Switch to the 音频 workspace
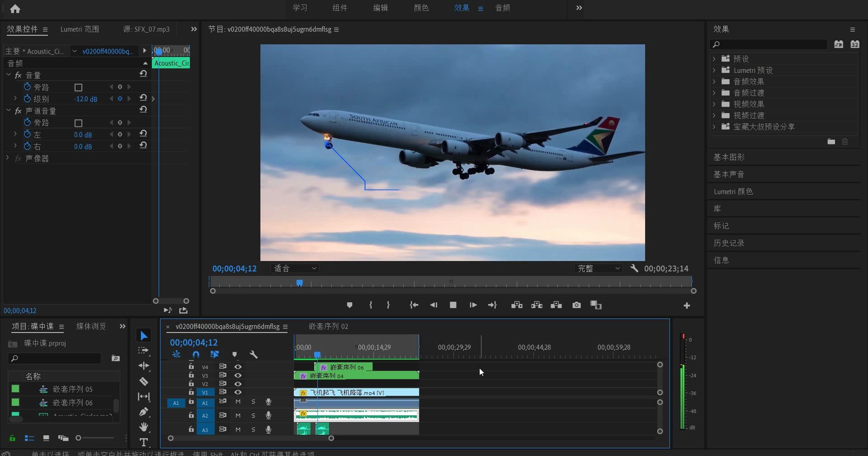This screenshot has width=868, height=456. tap(503, 8)
